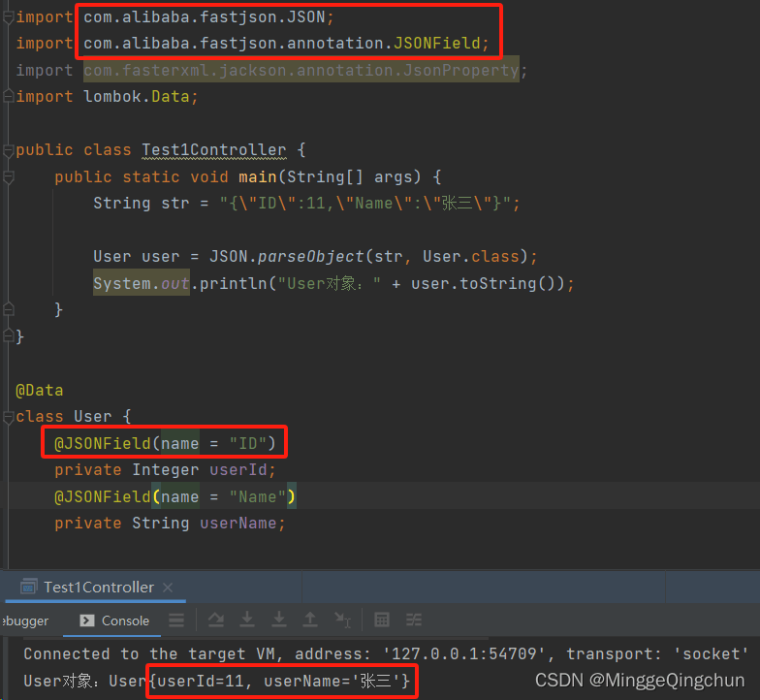Screen dimensions: 760x700
Task: Click the Test1Controller class name
Action: pyautogui.click(x=213, y=149)
